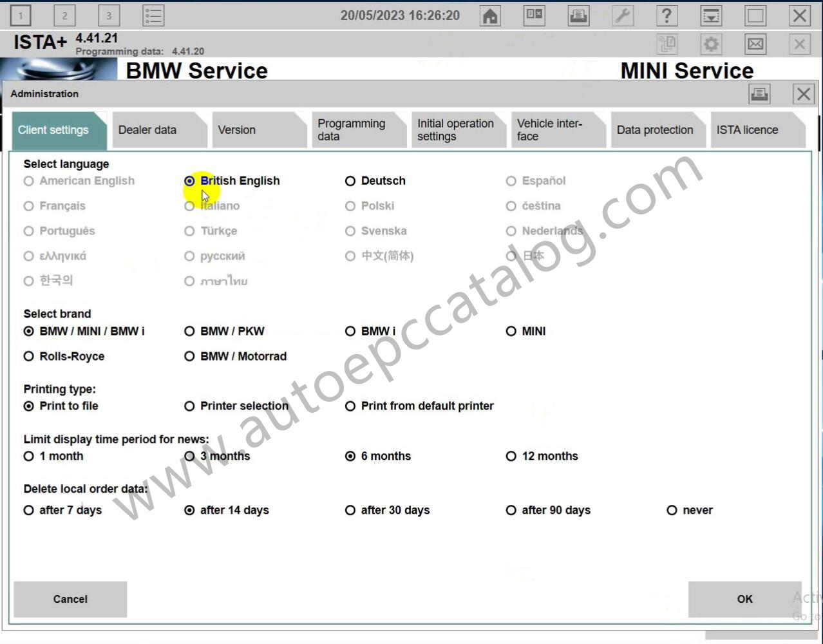This screenshot has width=823, height=644.
Task: Choose BMW i brand option
Action: pyautogui.click(x=370, y=331)
